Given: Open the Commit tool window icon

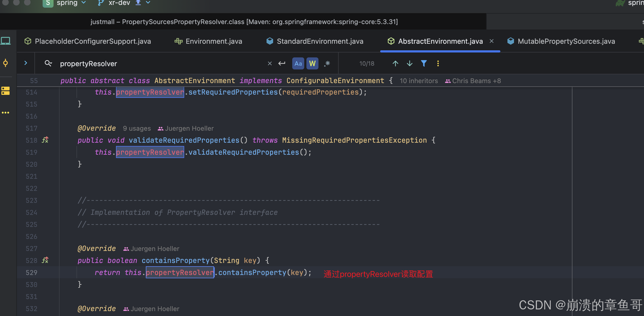Looking at the screenshot, I should coord(5,63).
